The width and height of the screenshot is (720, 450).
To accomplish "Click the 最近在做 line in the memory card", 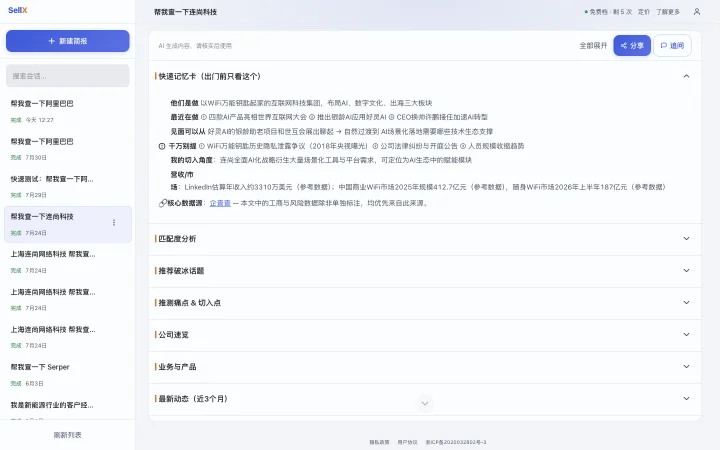I will point(329,117).
